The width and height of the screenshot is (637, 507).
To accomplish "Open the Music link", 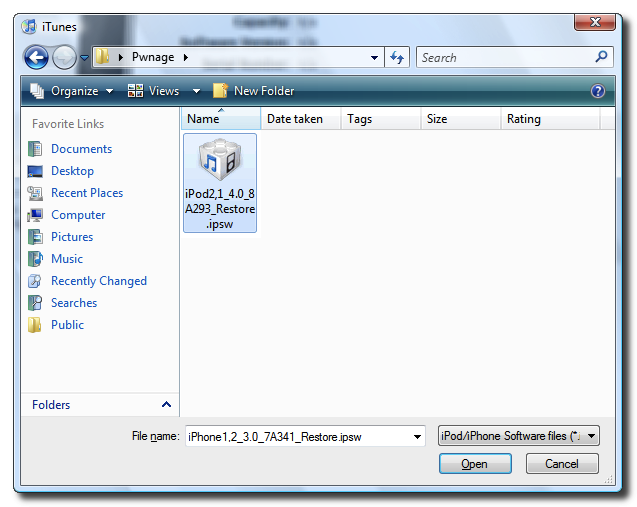I will pos(67,258).
